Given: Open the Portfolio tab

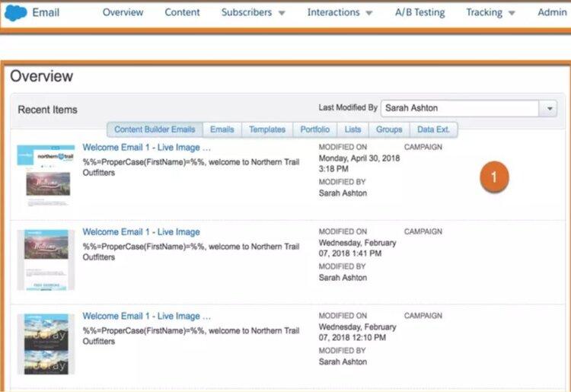Looking at the screenshot, I should pyautogui.click(x=315, y=129).
